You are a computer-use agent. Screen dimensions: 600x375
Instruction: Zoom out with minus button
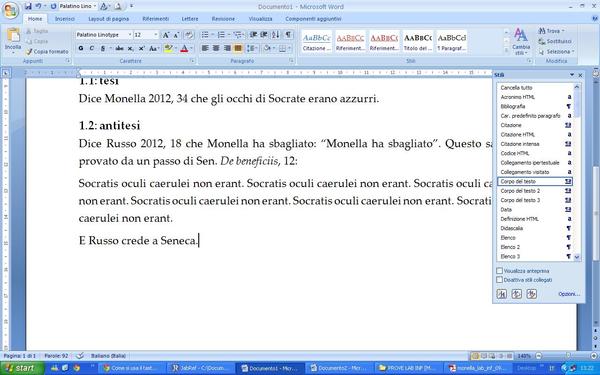[x=538, y=356]
